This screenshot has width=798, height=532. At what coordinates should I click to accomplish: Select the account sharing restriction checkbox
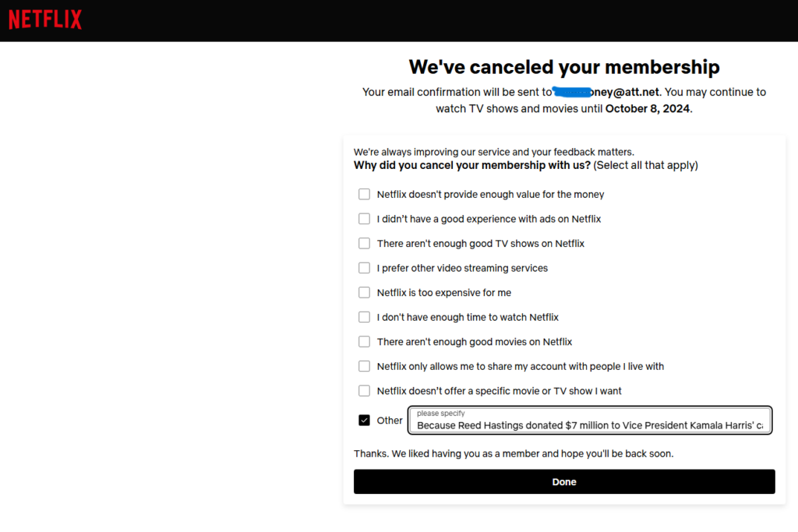tap(364, 366)
